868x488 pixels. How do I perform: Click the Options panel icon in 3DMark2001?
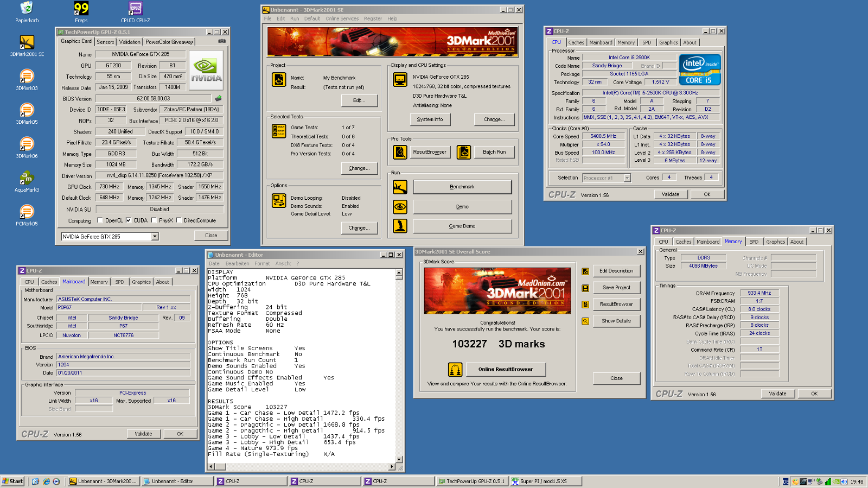279,201
